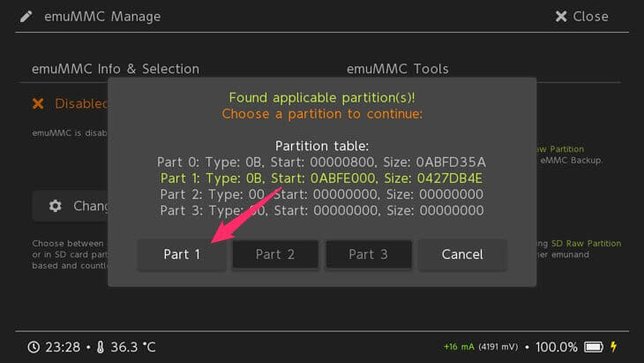Click the 100.0% battery percentage readout
The height and width of the screenshot is (363, 644).
point(556,347)
